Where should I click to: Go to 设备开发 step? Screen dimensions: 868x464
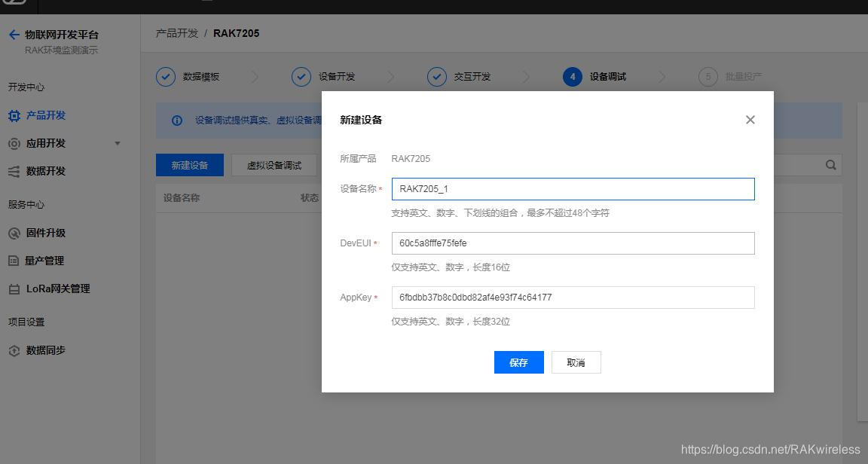point(337,77)
